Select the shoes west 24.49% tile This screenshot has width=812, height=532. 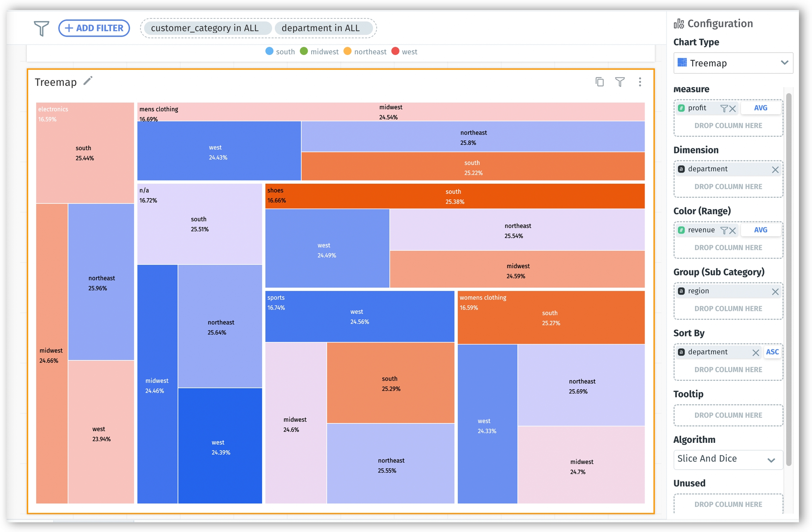tap(327, 249)
